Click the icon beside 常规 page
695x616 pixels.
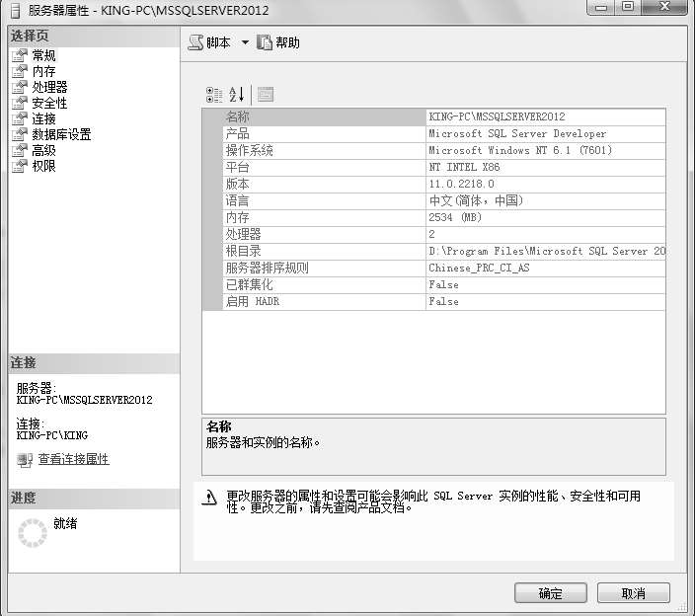click(x=20, y=55)
